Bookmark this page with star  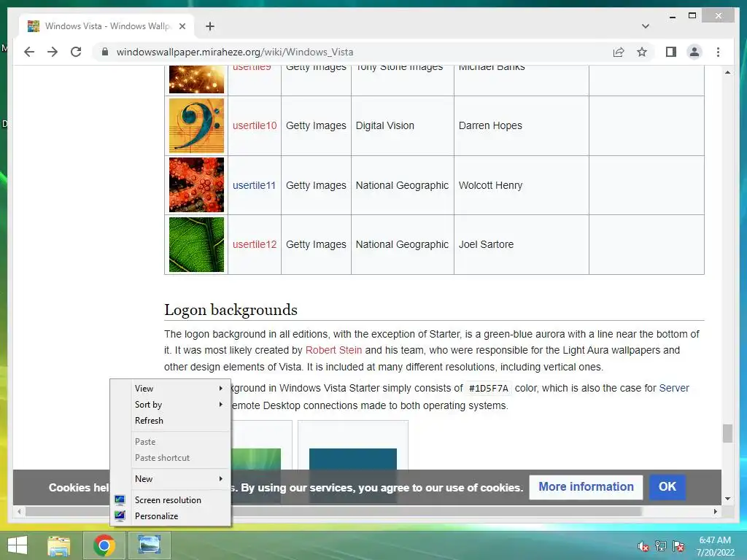pyautogui.click(x=642, y=52)
